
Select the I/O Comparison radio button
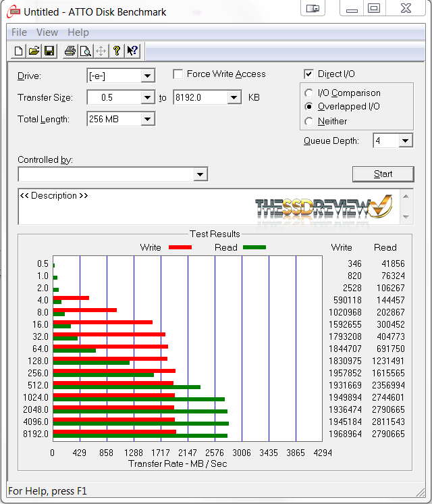pyautogui.click(x=309, y=93)
